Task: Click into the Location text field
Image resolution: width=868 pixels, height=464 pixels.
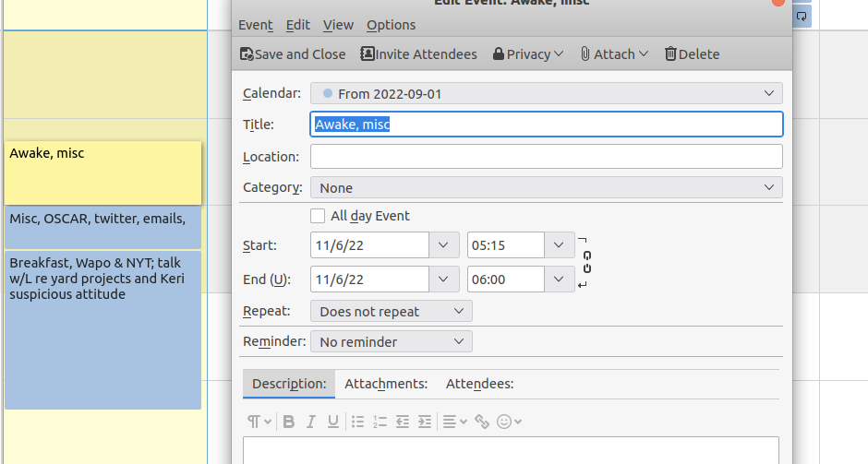Action: 546,157
